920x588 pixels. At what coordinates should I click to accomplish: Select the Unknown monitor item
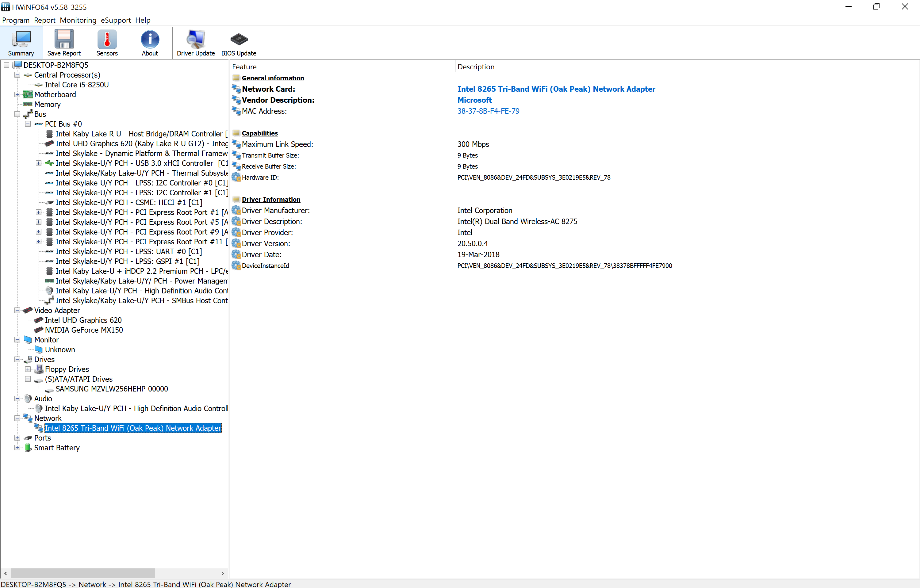pos(60,349)
